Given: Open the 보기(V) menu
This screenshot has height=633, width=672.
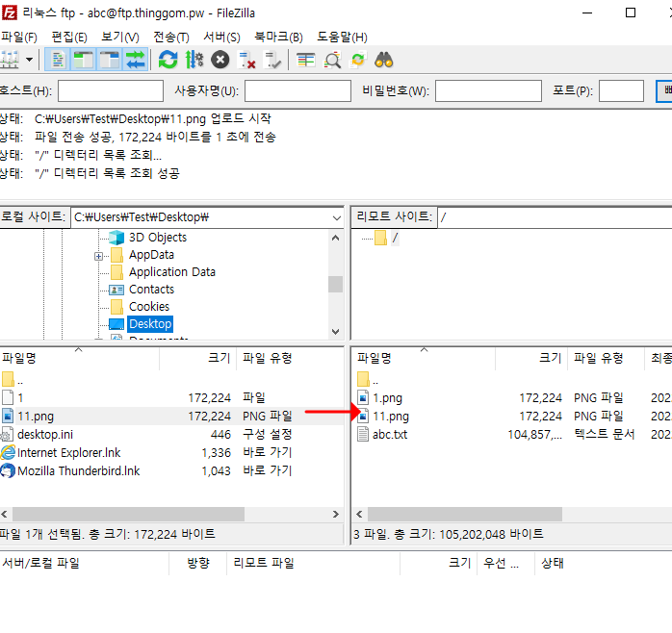Looking at the screenshot, I should pyautogui.click(x=120, y=38).
